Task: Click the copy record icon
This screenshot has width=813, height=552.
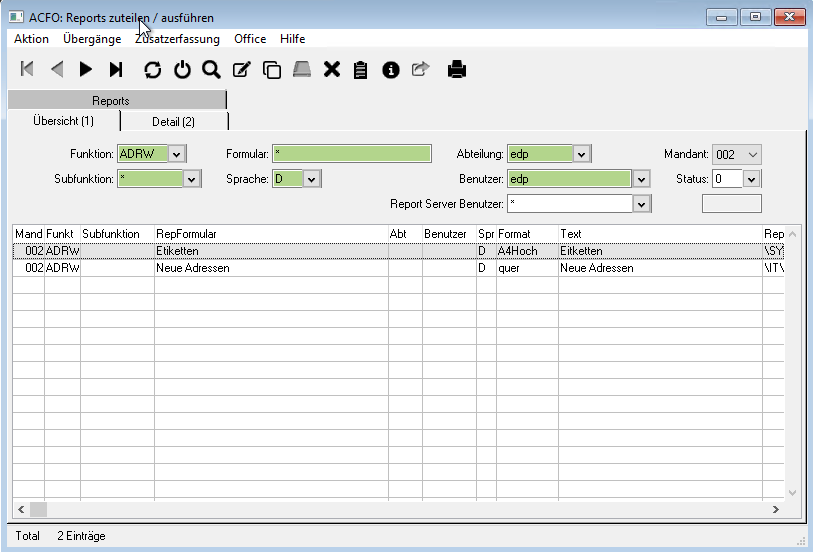Action: click(x=271, y=69)
